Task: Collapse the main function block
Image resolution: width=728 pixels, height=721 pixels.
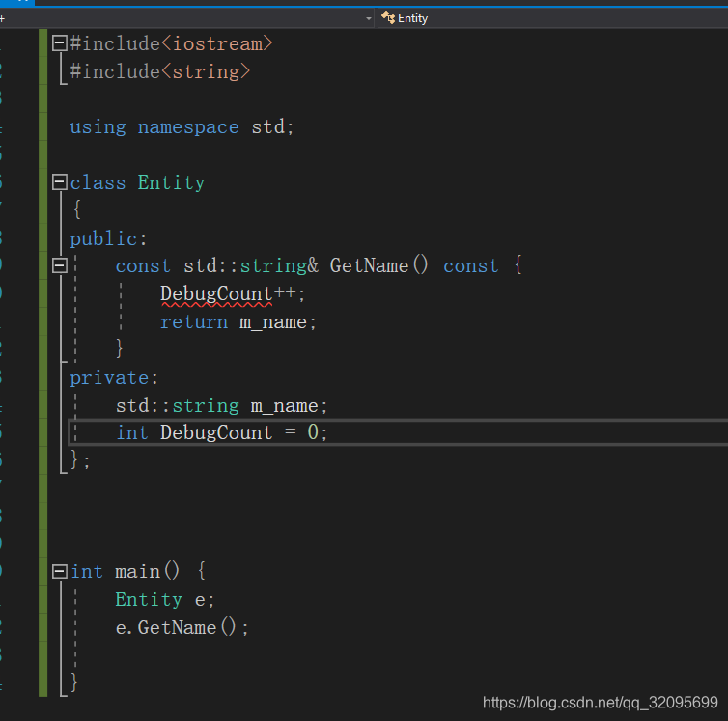Action: coord(60,571)
